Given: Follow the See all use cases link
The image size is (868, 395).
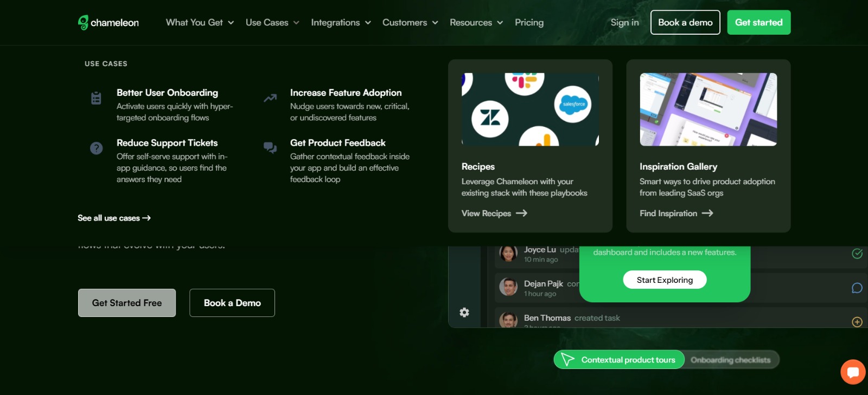Looking at the screenshot, I should pyautogui.click(x=114, y=218).
